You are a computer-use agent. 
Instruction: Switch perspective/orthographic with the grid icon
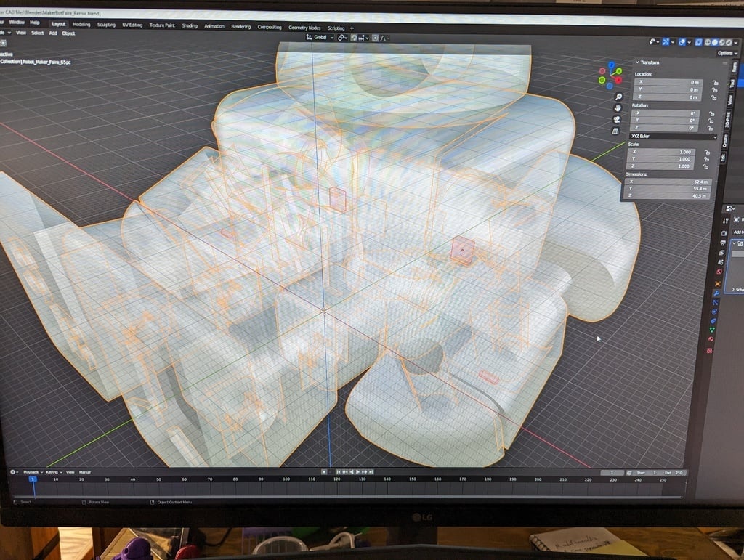point(615,131)
